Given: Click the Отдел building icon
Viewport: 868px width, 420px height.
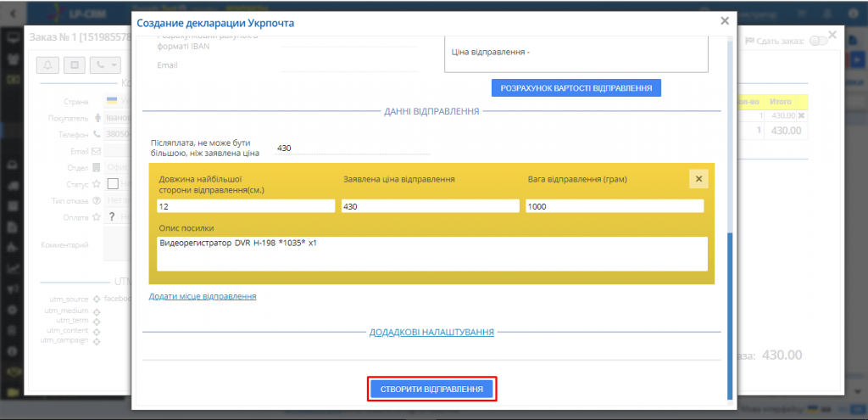Looking at the screenshot, I should (x=97, y=167).
